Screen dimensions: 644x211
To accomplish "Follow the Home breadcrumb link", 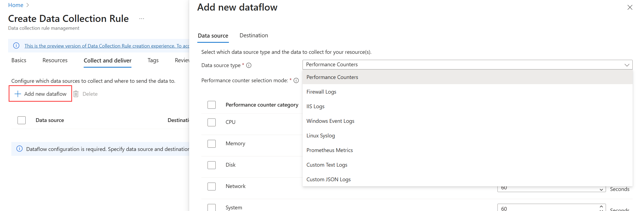I will pos(16,5).
